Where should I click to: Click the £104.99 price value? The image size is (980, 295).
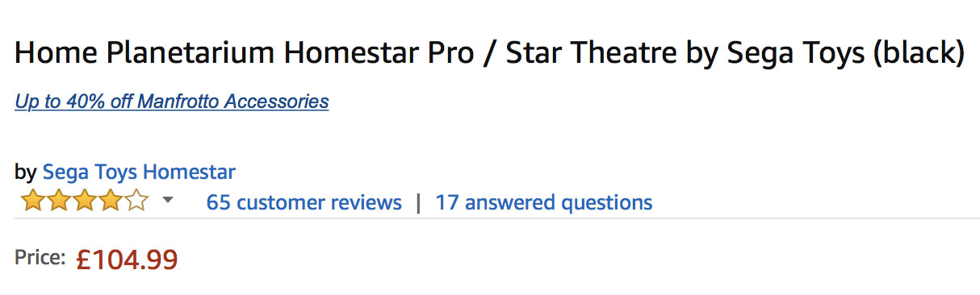[127, 260]
